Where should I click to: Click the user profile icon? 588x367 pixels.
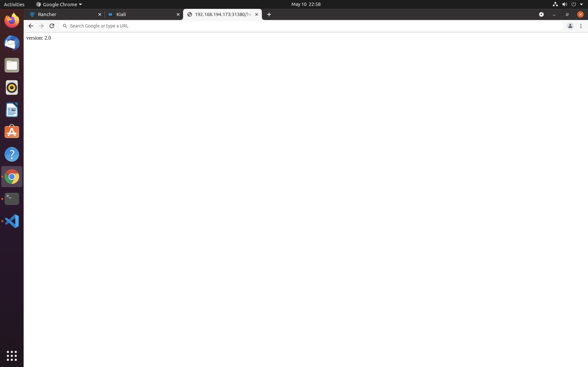[x=570, y=26]
